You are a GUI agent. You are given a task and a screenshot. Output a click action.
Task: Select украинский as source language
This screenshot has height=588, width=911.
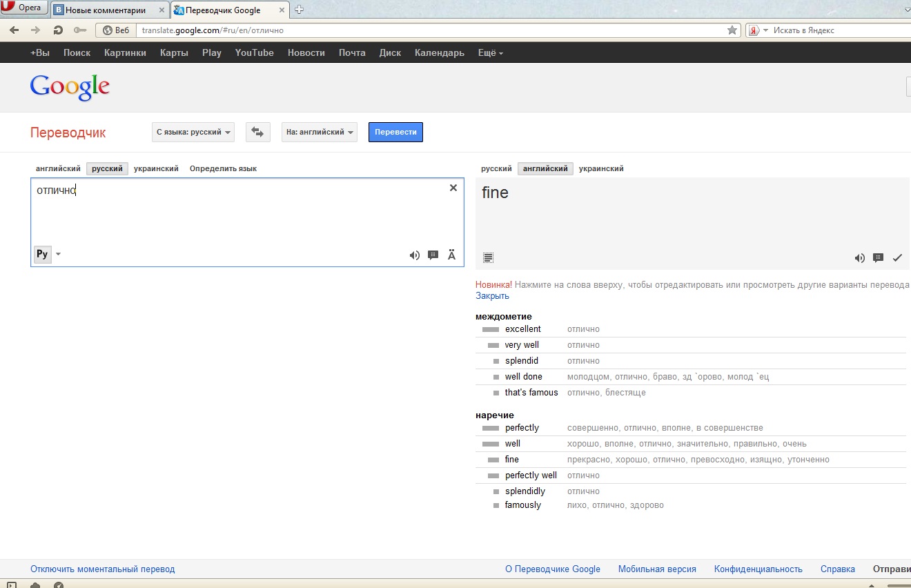[156, 168]
